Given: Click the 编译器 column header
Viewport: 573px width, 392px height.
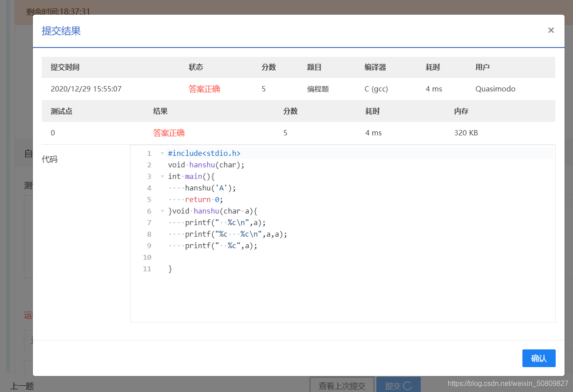Looking at the screenshot, I should [375, 67].
